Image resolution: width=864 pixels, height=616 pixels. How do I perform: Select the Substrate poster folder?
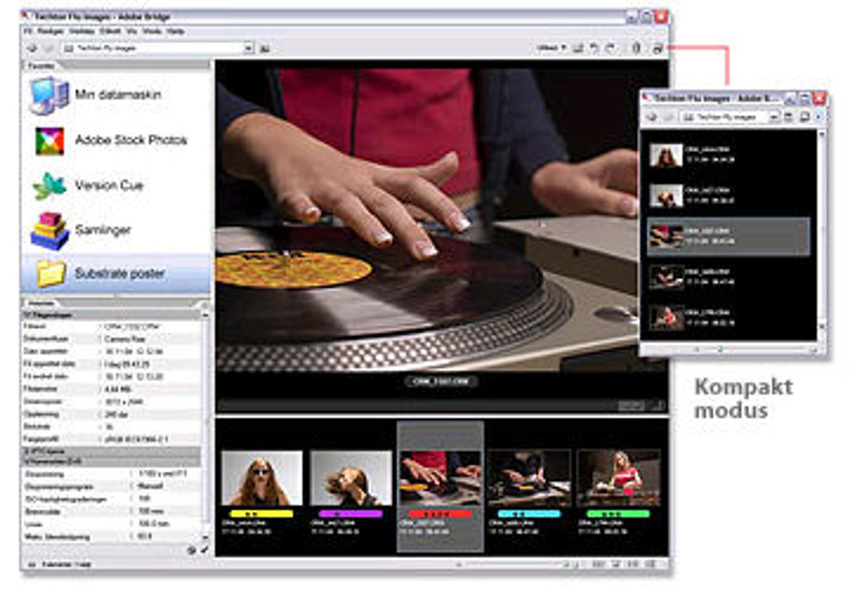click(116, 273)
